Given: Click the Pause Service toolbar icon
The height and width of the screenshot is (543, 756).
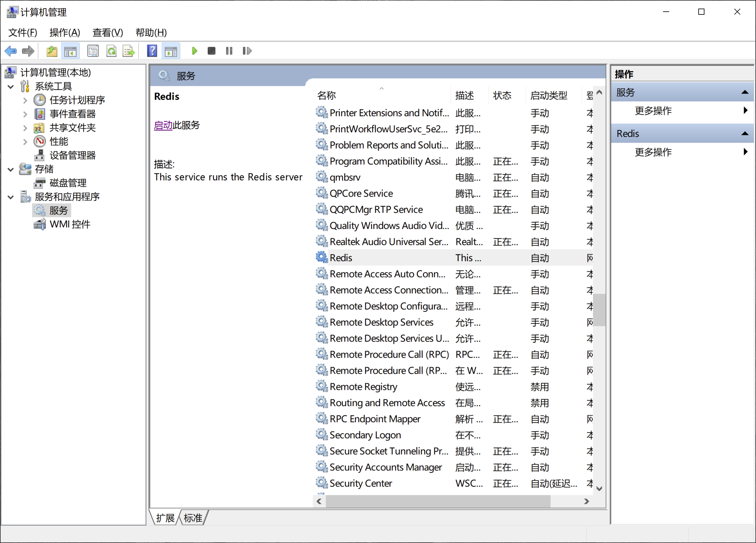Looking at the screenshot, I should click(229, 51).
